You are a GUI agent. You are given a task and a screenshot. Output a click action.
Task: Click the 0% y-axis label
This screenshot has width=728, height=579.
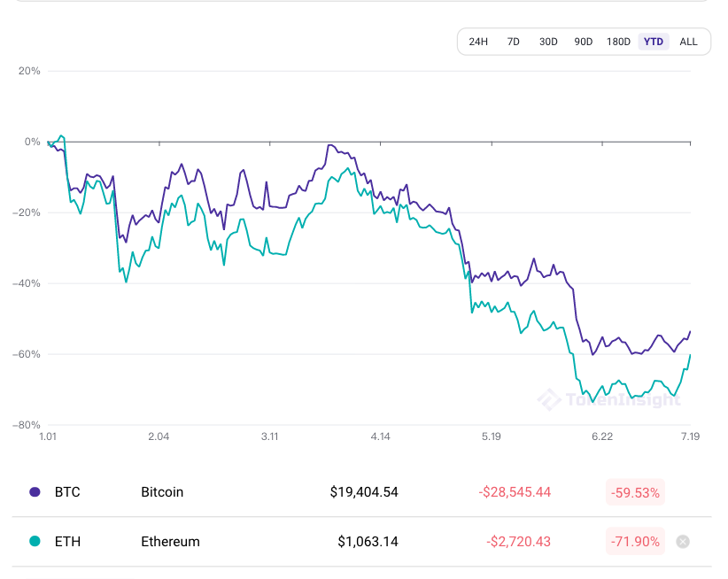point(32,142)
